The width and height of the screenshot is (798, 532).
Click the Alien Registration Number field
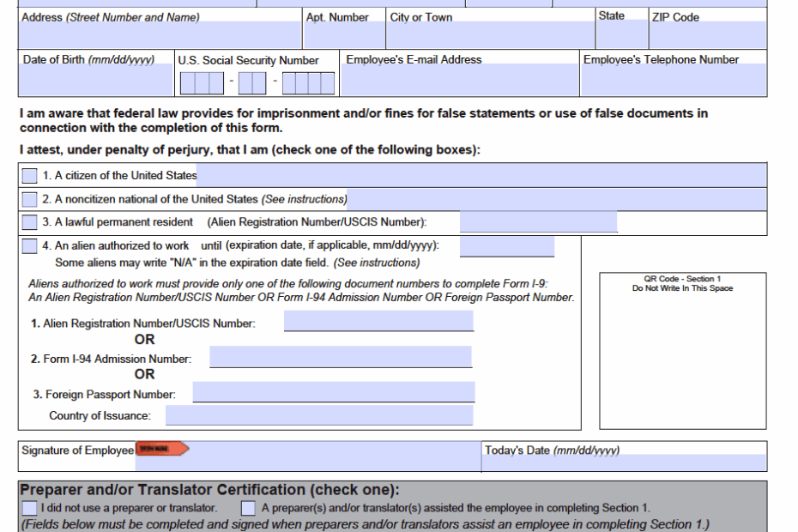click(378, 322)
